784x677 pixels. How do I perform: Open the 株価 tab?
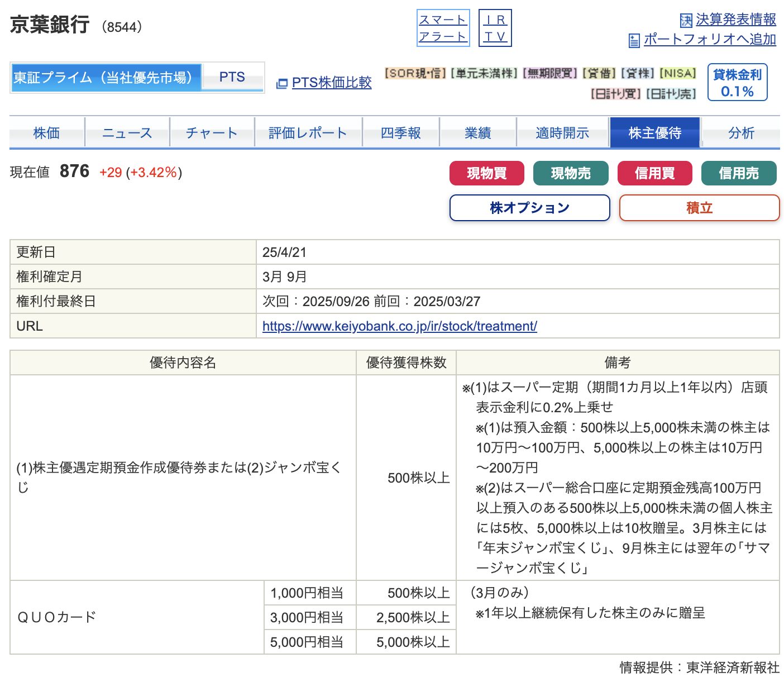coord(47,133)
